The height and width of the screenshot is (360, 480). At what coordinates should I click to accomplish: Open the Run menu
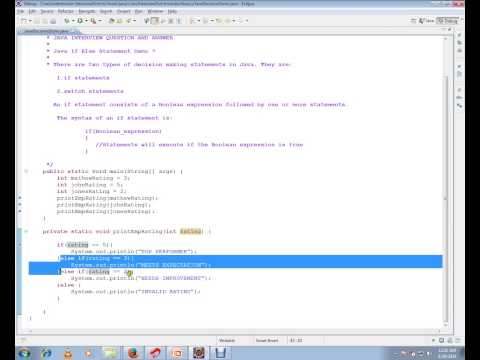pos(139,11)
